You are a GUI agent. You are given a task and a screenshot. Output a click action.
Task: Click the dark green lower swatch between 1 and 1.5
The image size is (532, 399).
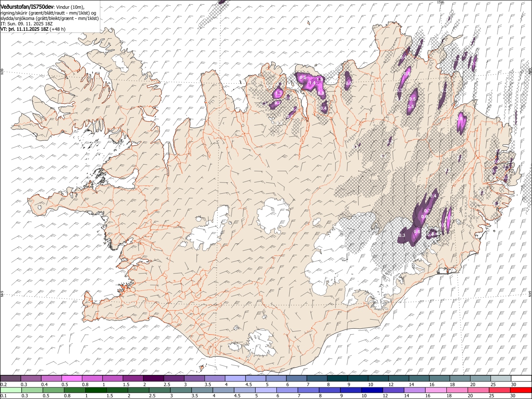(x=95, y=390)
